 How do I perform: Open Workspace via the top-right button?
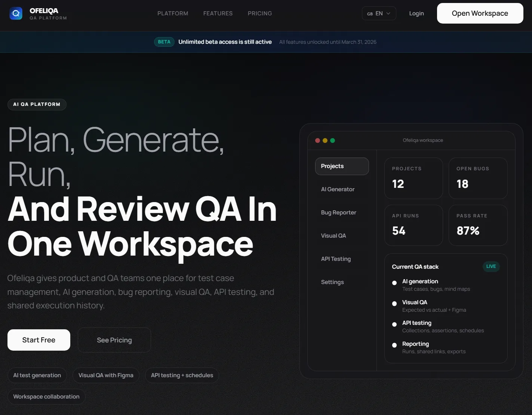[480, 13]
